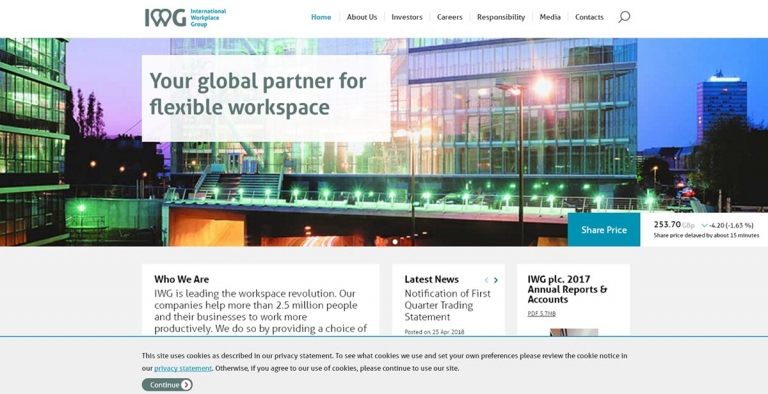Click the Share Price button
Image resolution: width=768 pixels, height=394 pixels.
(x=604, y=229)
